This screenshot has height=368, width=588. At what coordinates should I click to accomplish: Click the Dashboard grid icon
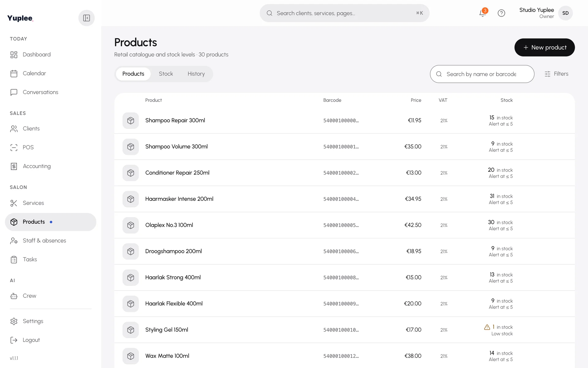[x=14, y=55]
